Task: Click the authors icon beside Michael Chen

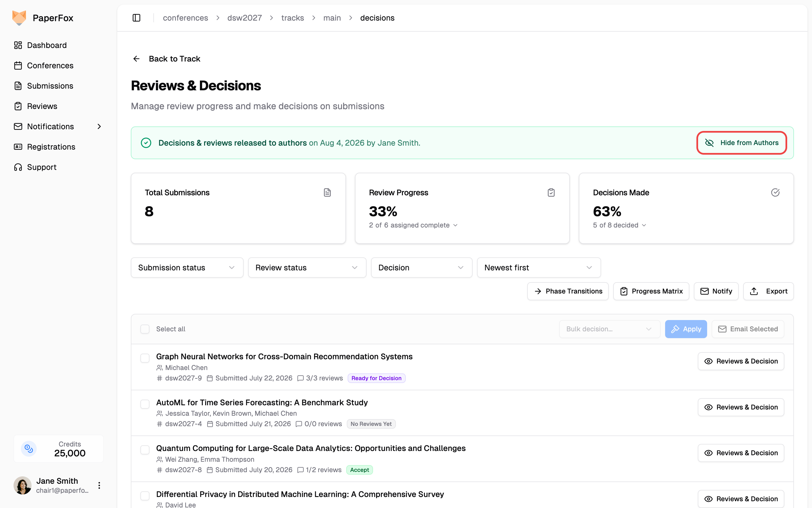Action: [160, 368]
